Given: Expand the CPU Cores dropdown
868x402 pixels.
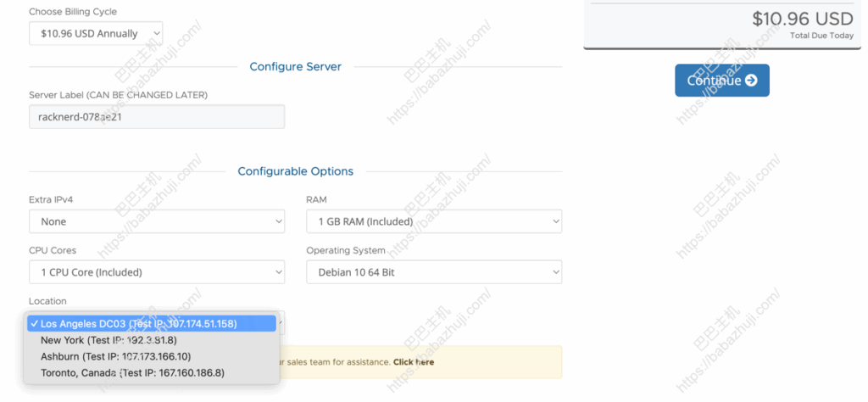Looking at the screenshot, I should (x=156, y=272).
